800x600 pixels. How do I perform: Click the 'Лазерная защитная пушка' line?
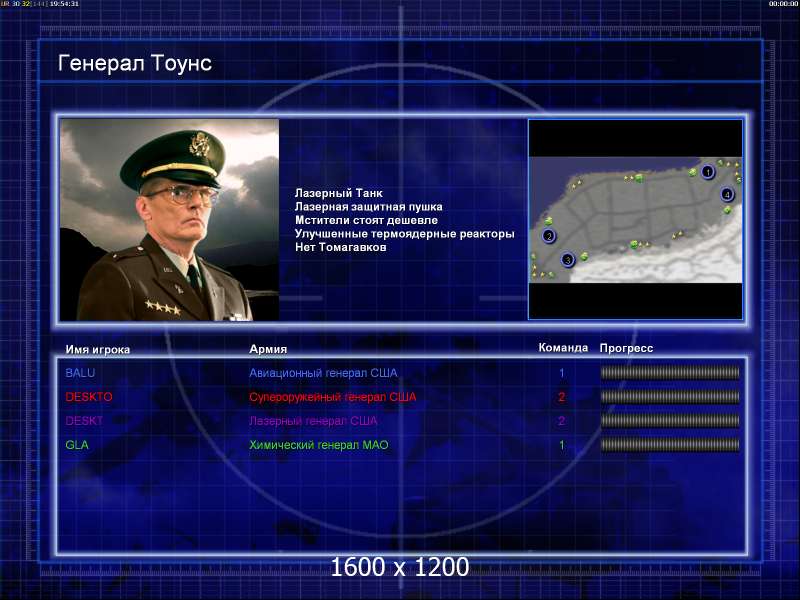pyautogui.click(x=368, y=207)
